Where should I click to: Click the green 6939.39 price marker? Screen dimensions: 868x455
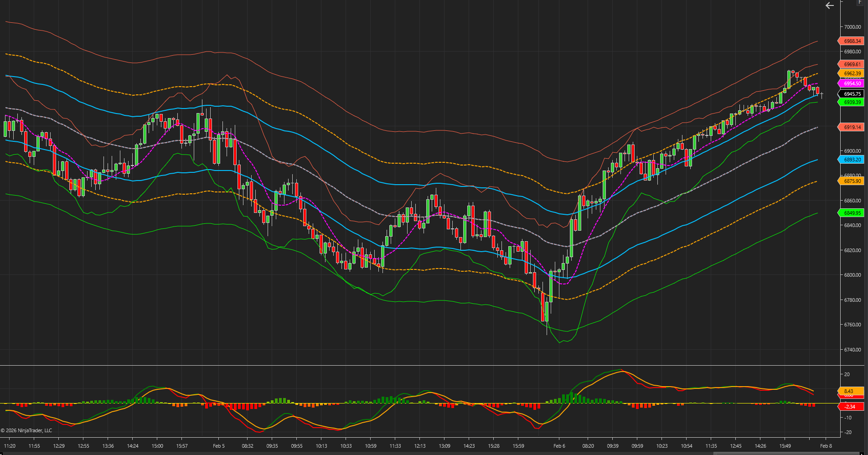pyautogui.click(x=852, y=102)
